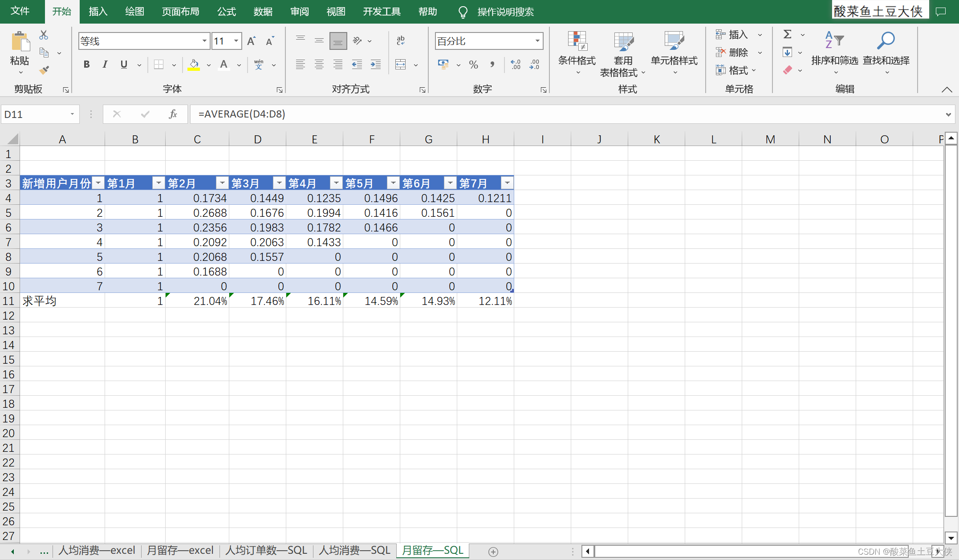
Task: Open the 百分比 number format dropdown
Action: [537, 41]
